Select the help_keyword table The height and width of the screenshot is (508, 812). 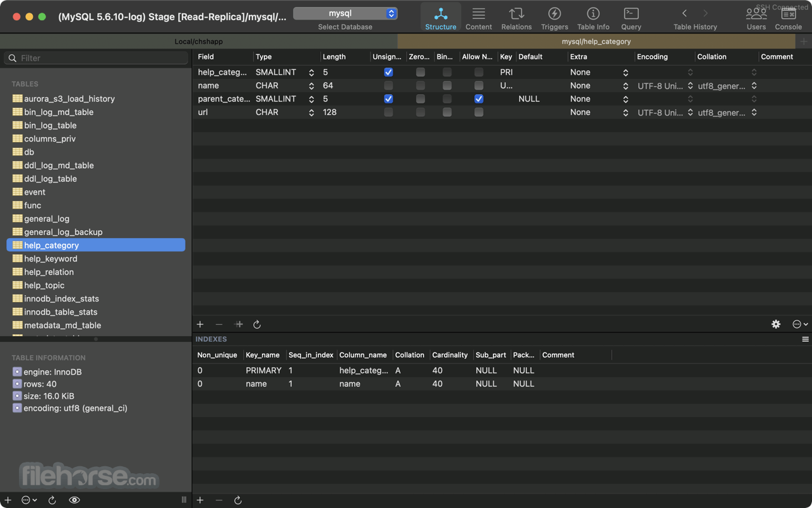coord(96,258)
